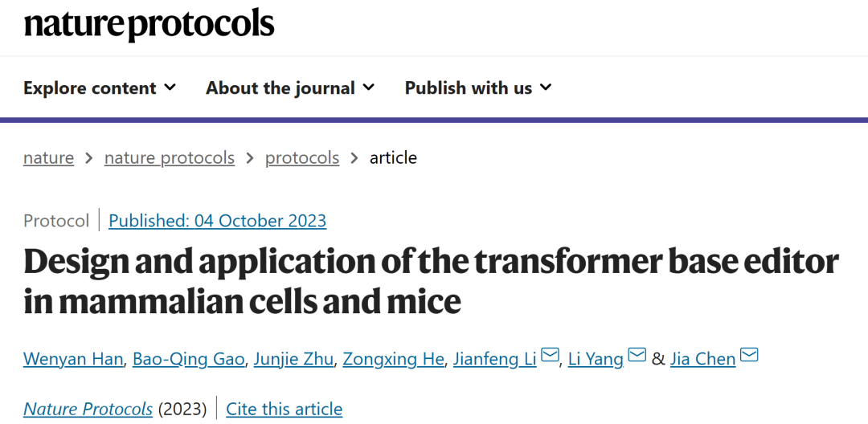Open author Bao-Qing Gao's details

pos(188,359)
